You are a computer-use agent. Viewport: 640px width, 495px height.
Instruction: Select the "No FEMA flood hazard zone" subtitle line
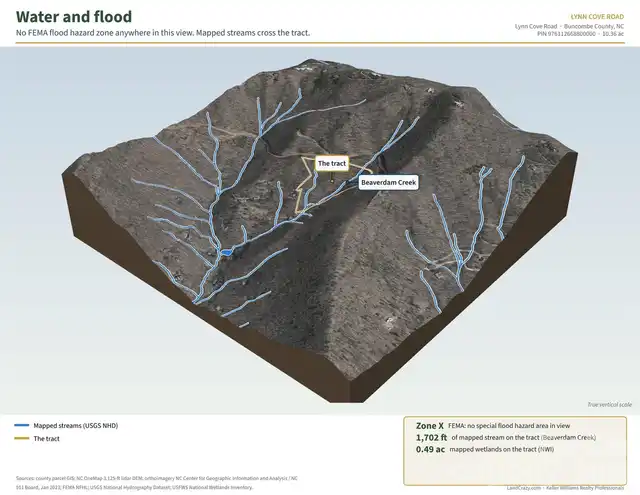(x=163, y=33)
